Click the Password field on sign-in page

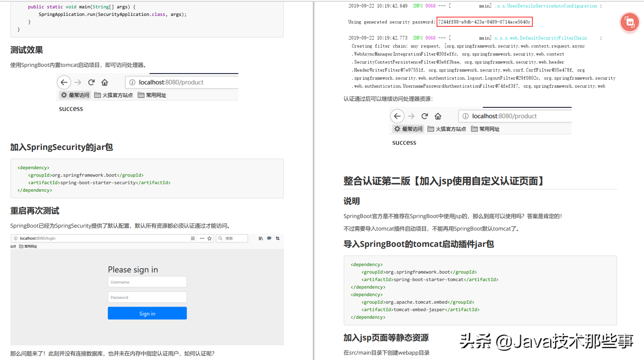click(147, 297)
